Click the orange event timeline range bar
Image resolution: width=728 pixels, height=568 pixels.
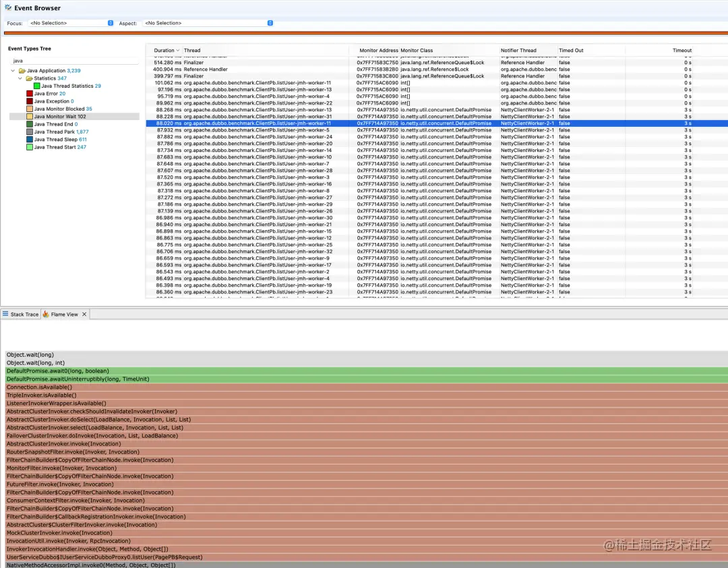pyautogui.click(x=366, y=33)
